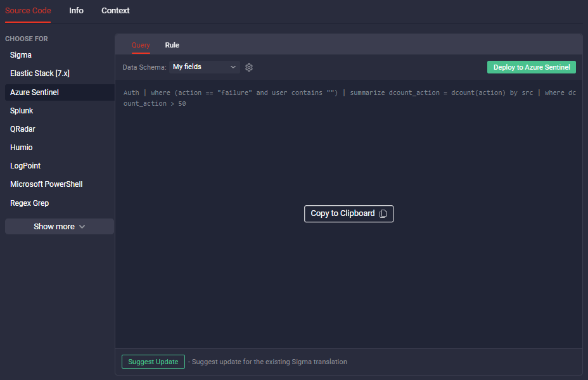Click inside the Azure Sentinel query text
Image resolution: width=588 pixels, height=380 pixels.
tap(350, 98)
